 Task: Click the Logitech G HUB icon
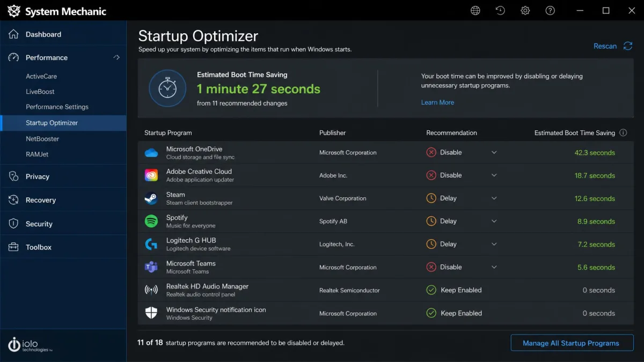151,244
